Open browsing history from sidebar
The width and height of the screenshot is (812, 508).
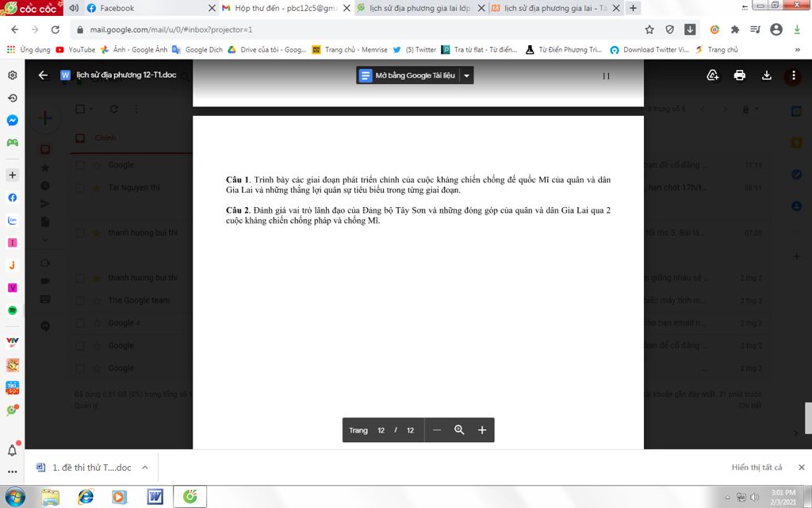[13, 98]
